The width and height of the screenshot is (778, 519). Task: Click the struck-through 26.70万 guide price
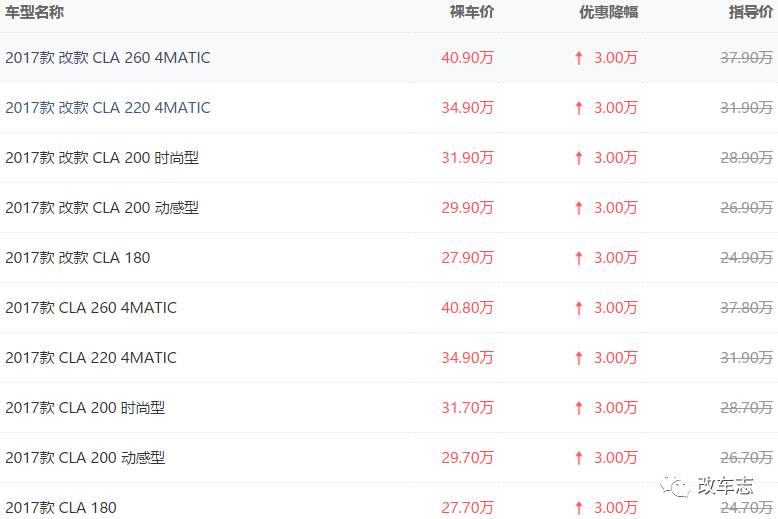[747, 458]
